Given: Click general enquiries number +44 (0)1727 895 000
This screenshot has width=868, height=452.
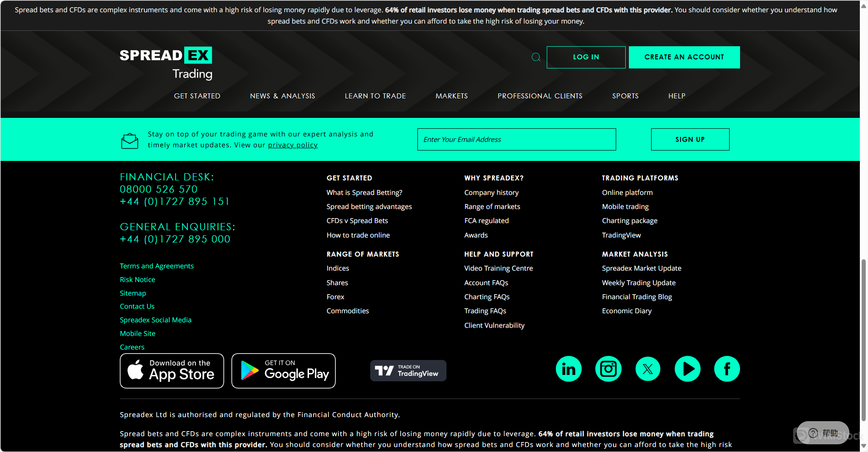Looking at the screenshot, I should click(x=175, y=239).
